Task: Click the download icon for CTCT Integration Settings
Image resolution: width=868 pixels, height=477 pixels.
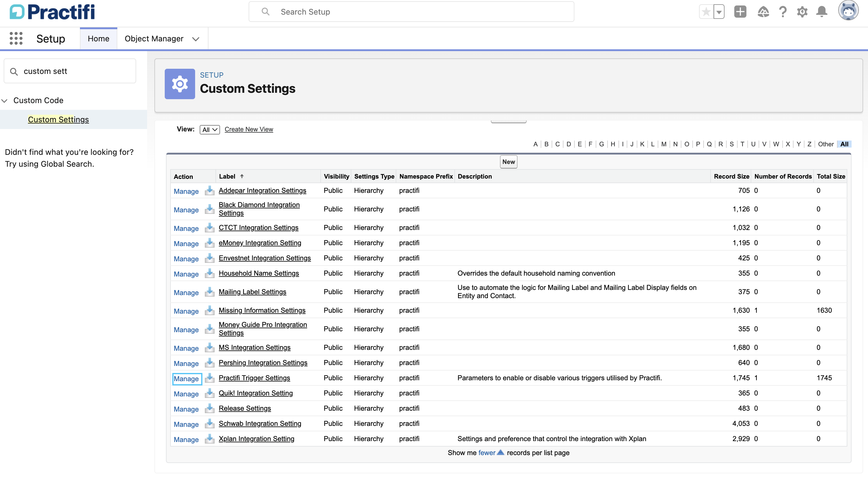Action: click(x=210, y=228)
